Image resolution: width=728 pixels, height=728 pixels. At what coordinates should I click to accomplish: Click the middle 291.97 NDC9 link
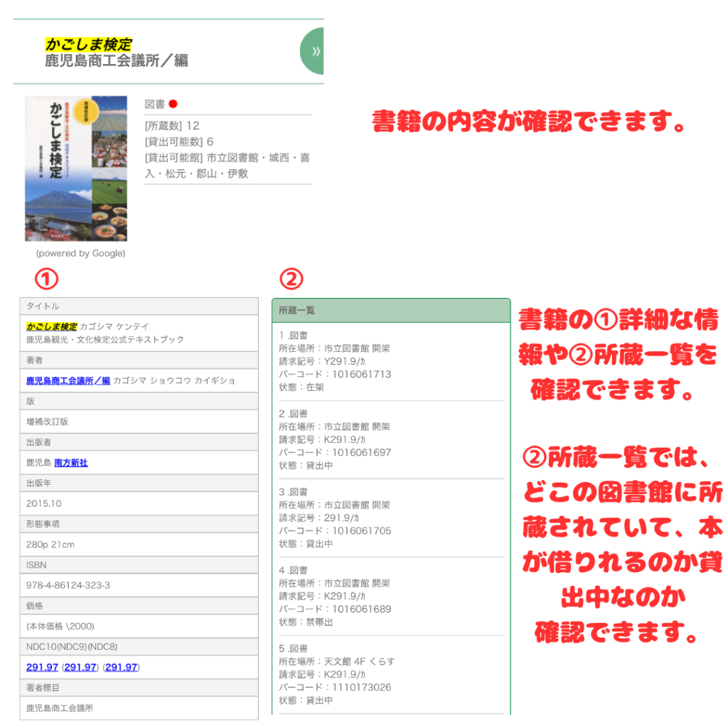pyautogui.click(x=80, y=667)
